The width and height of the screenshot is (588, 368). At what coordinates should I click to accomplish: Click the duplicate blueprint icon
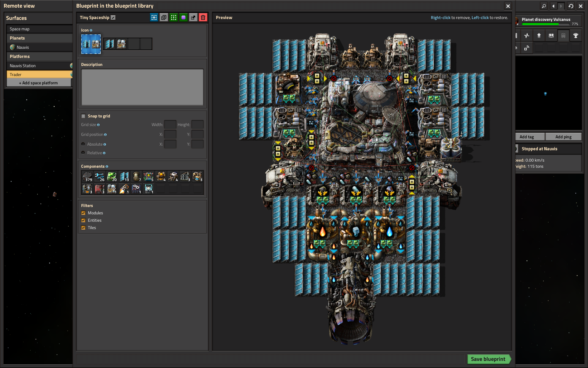click(164, 17)
